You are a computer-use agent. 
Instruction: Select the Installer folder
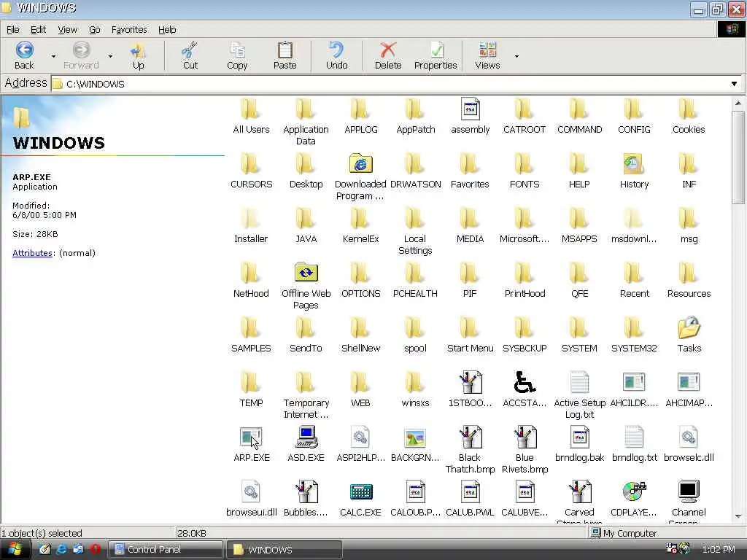[251, 218]
